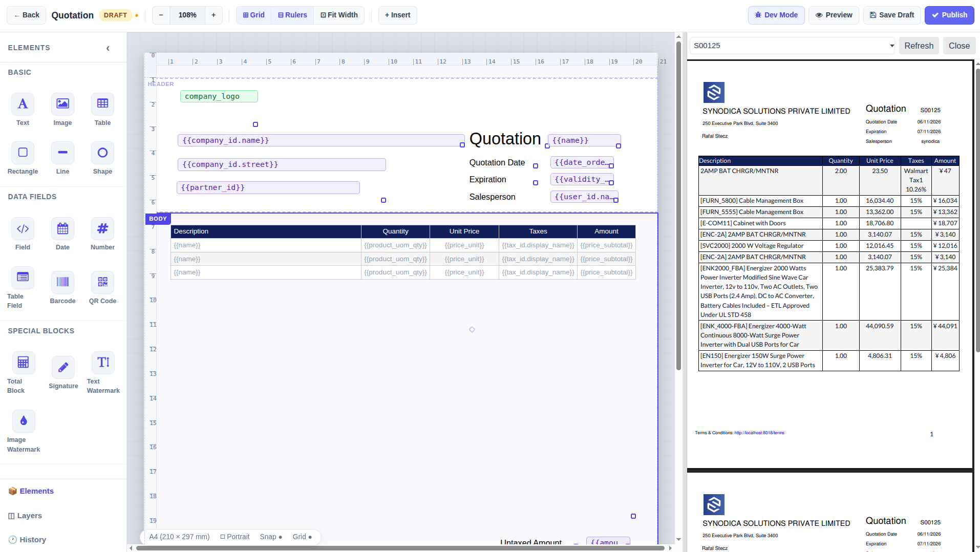980x552 pixels.
Task: Refresh the preview
Action: coord(919,46)
